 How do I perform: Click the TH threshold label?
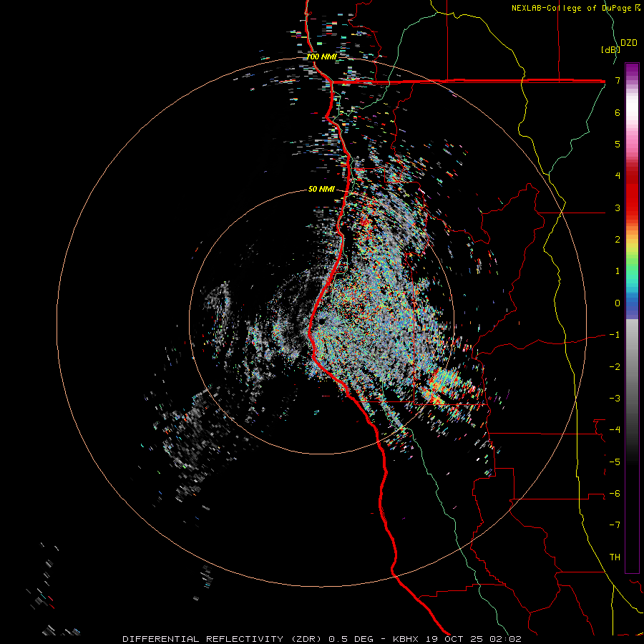615,557
